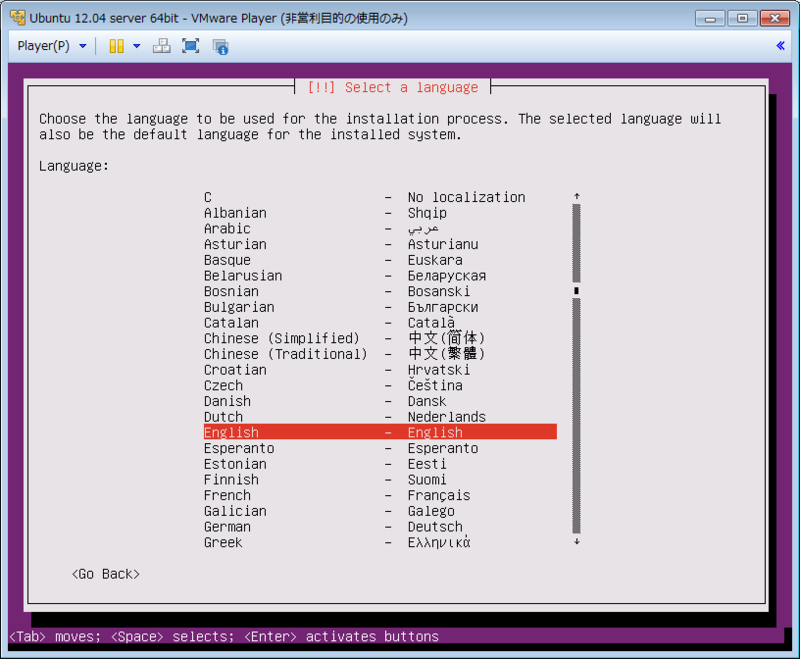Viewport: 800px width, 659px height.
Task: Click the scroll up arrow in language list
Action: (577, 196)
